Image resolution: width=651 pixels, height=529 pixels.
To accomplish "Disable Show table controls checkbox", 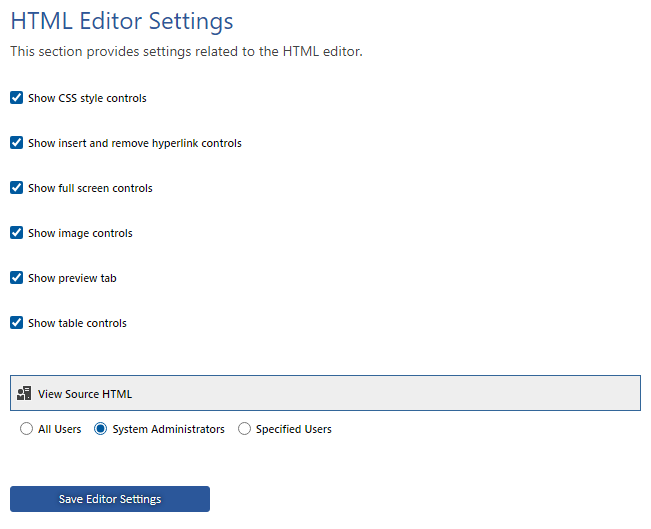I will click(16, 323).
